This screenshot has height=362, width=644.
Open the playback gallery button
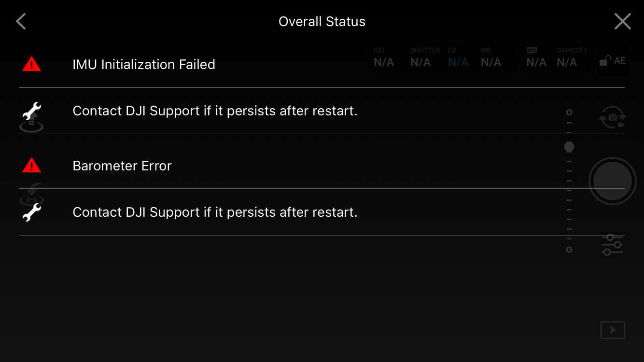pos(612,330)
